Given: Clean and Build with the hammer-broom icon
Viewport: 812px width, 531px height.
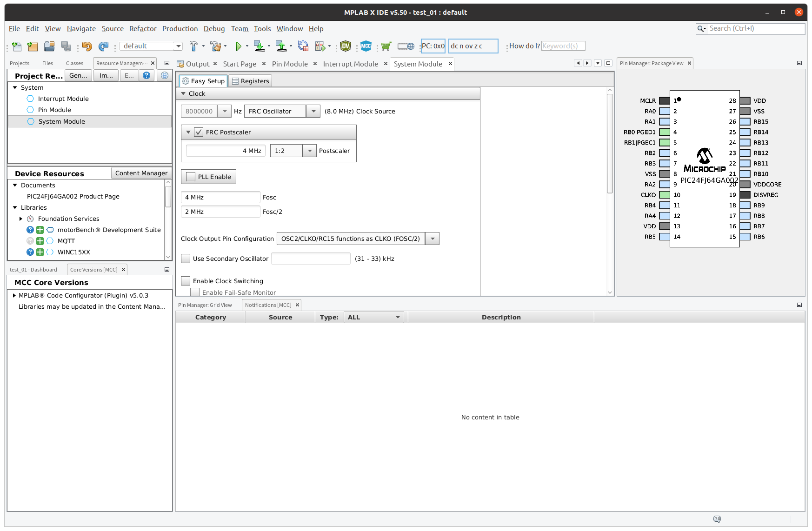Looking at the screenshot, I should click(x=216, y=46).
